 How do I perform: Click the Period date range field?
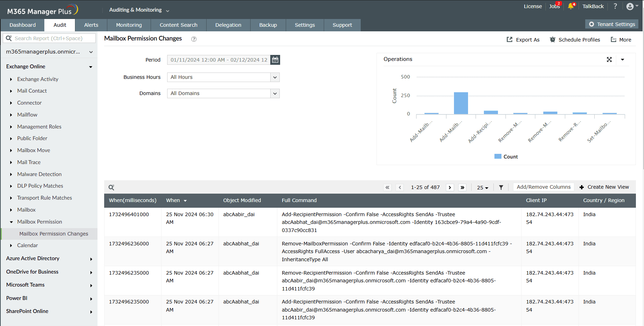click(x=219, y=60)
